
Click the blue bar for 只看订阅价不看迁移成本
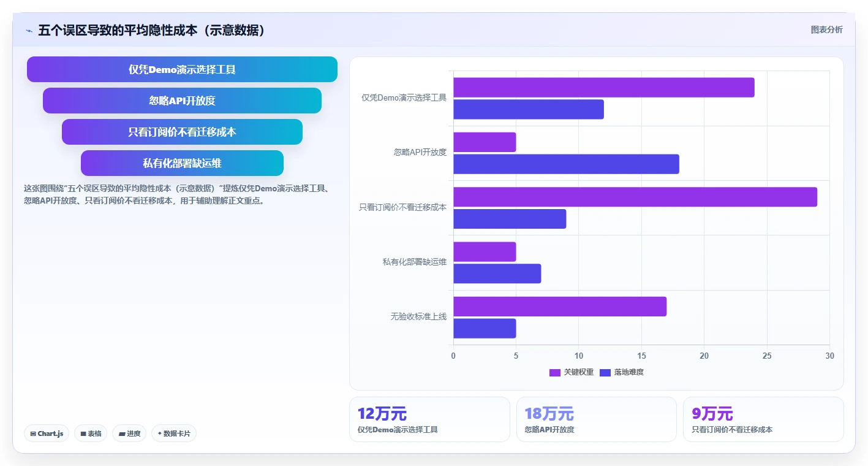[510, 219]
